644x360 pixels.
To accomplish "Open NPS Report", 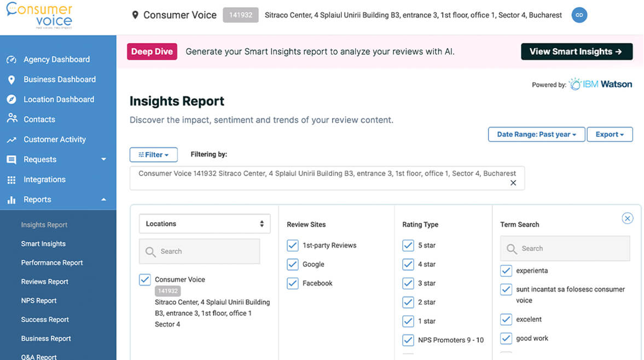I will click(x=39, y=300).
